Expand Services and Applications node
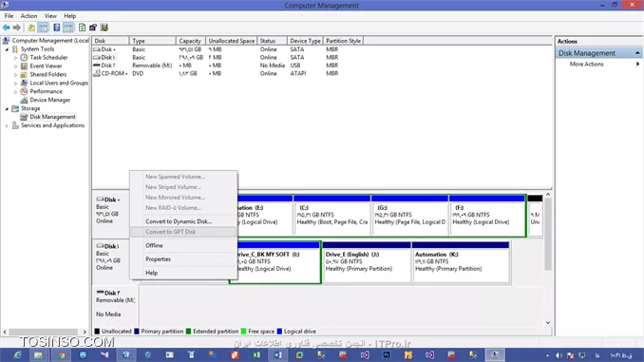The image size is (644, 362). 7,125
